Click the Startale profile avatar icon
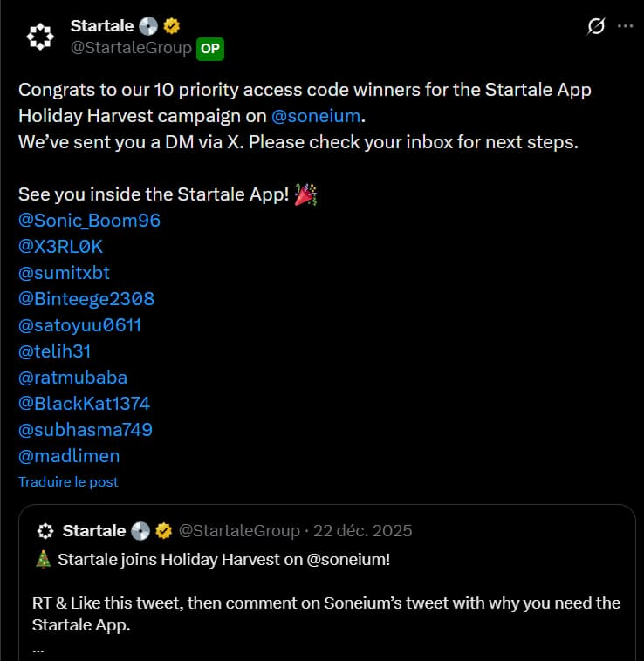The width and height of the screenshot is (644, 661). point(38,36)
